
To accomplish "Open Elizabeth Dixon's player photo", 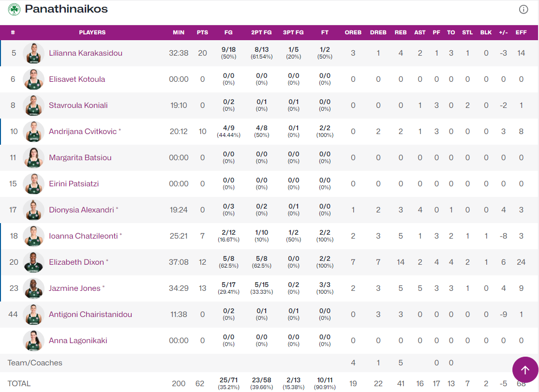I will pyautogui.click(x=33, y=262).
